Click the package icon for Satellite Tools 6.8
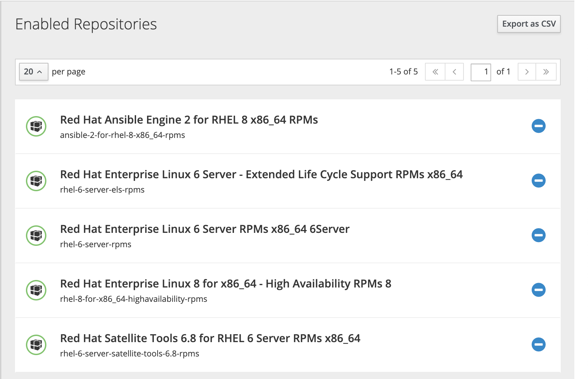Image resolution: width=588 pixels, height=379 pixels. pos(36,345)
